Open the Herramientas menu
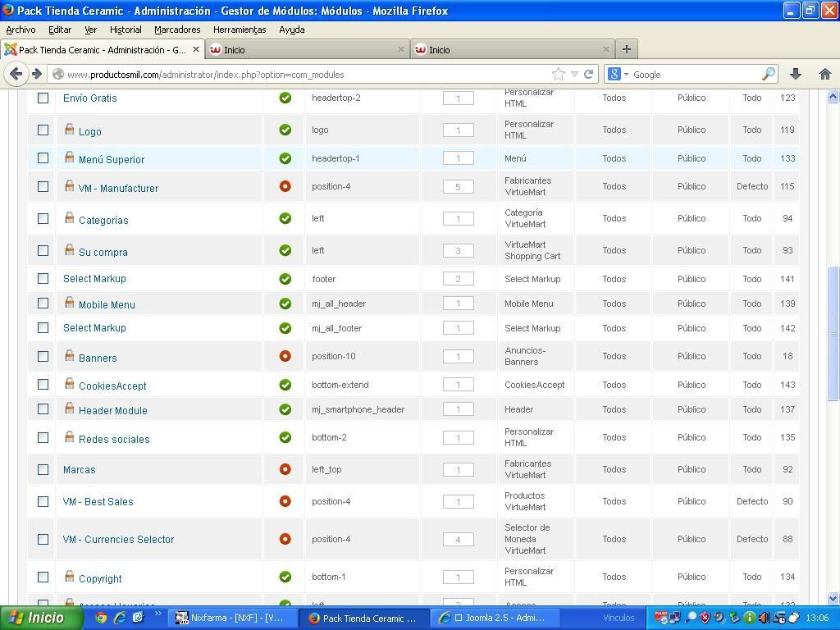Screen dimensions: 840x630 (x=240, y=30)
